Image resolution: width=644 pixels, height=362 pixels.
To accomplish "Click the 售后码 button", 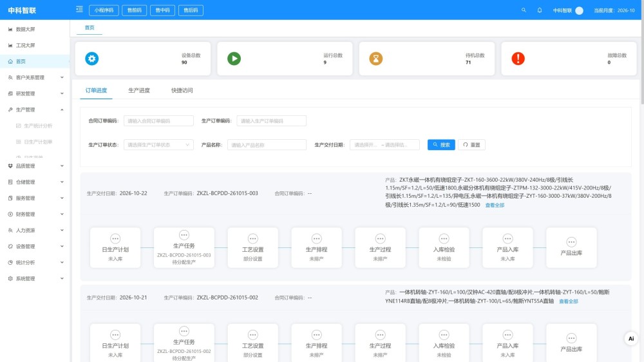I will coord(191,10).
